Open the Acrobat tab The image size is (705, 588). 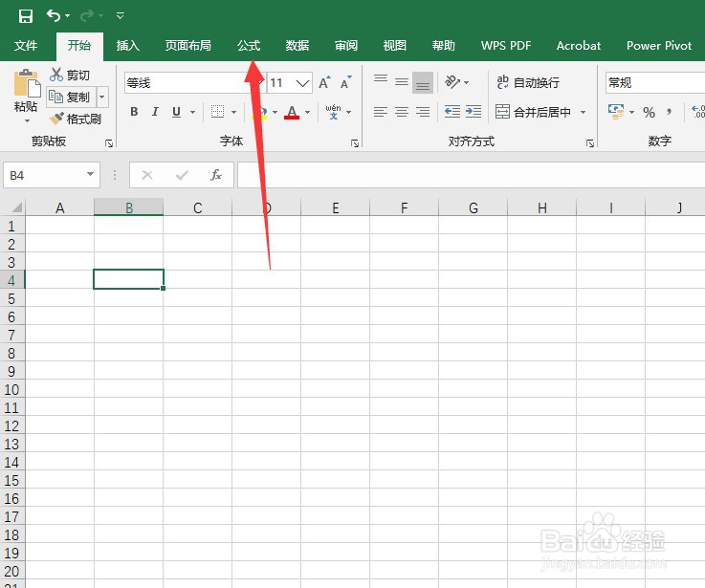[x=578, y=45]
